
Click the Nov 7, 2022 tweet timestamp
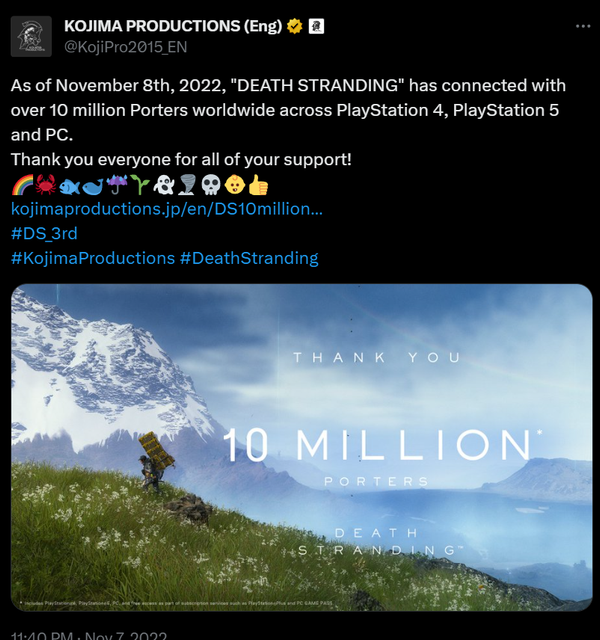click(89, 636)
